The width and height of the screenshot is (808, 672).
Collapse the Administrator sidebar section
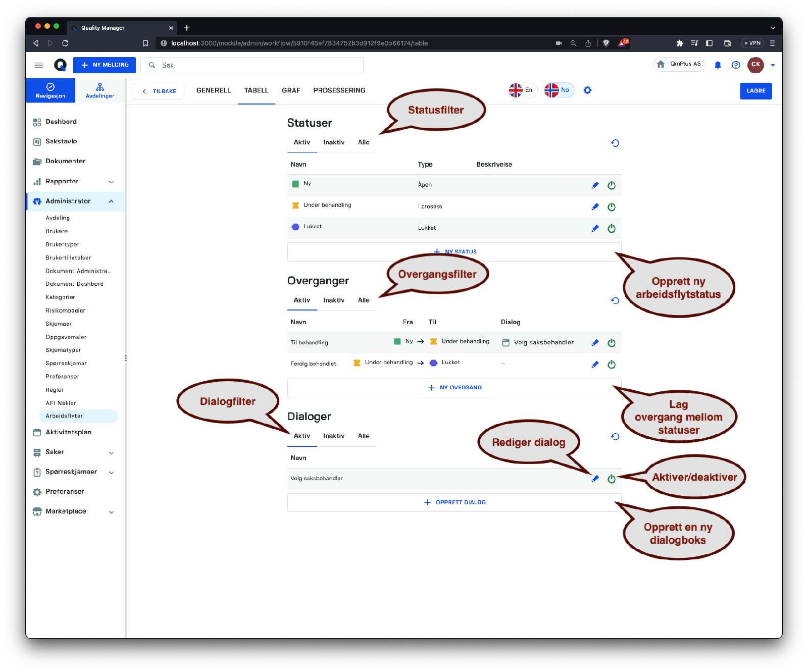pos(111,201)
